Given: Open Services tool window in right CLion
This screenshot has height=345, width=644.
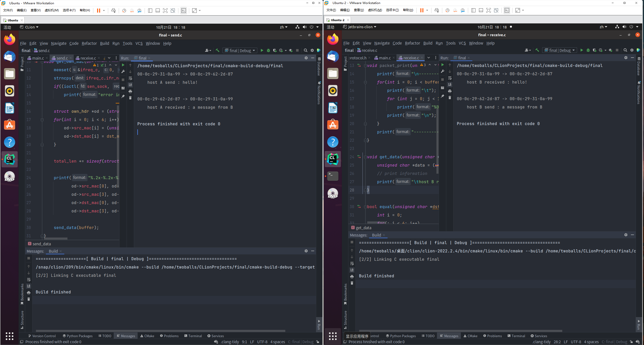Looking at the screenshot, I should point(539,336).
